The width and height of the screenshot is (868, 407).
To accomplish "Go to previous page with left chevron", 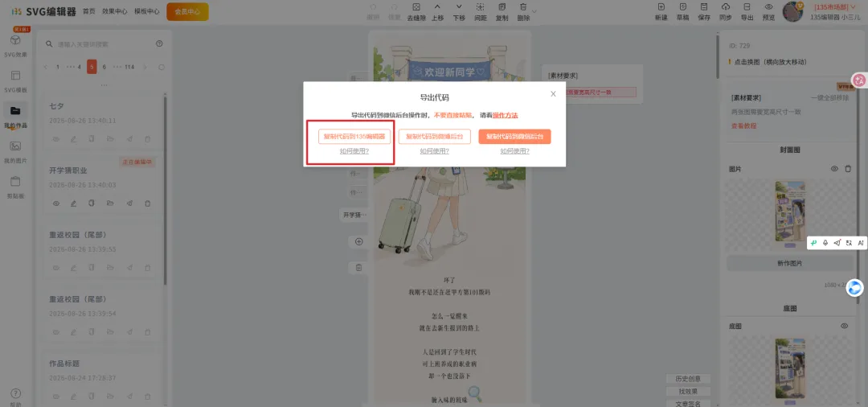I will [46, 67].
